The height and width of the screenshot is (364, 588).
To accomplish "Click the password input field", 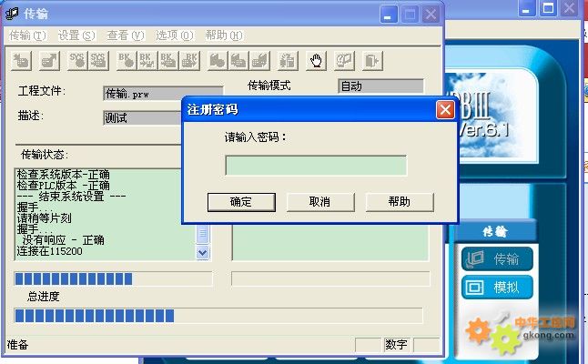I will pos(316,165).
